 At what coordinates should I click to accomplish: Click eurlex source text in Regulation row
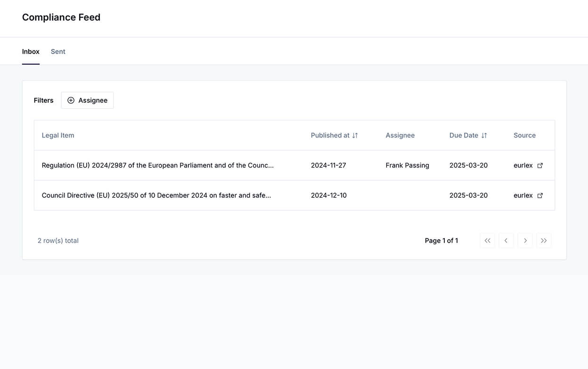point(523,166)
